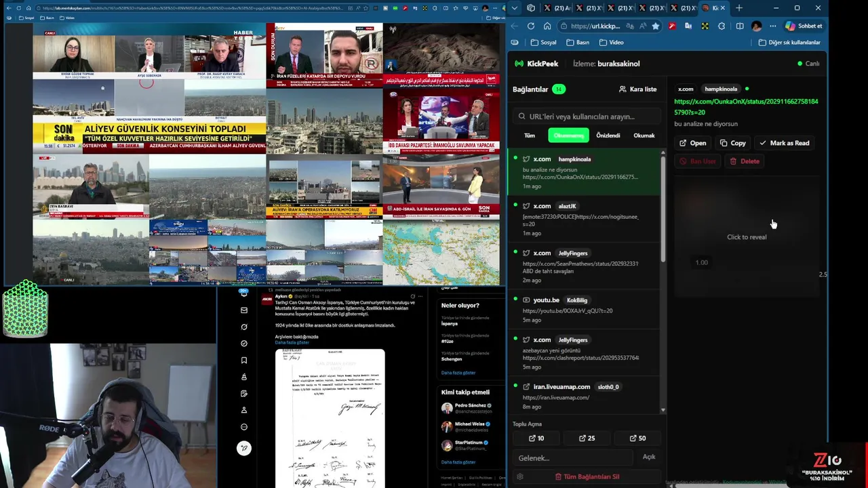Click the KickPeek logo icon

tap(519, 64)
